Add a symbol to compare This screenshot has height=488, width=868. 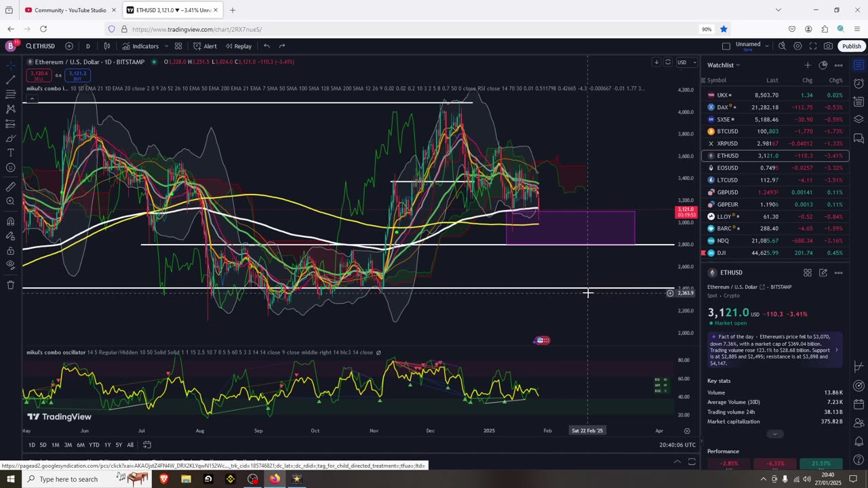tap(69, 46)
